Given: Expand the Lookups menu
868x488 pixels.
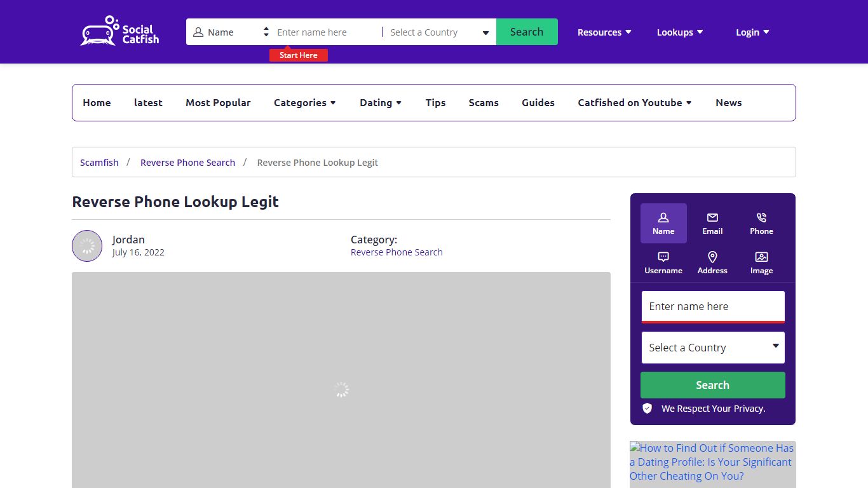Looking at the screenshot, I should [x=680, y=32].
